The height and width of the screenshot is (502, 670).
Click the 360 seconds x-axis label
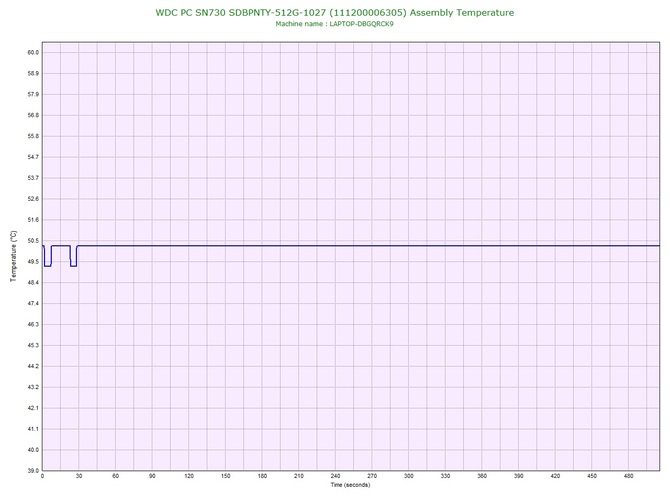(x=482, y=476)
